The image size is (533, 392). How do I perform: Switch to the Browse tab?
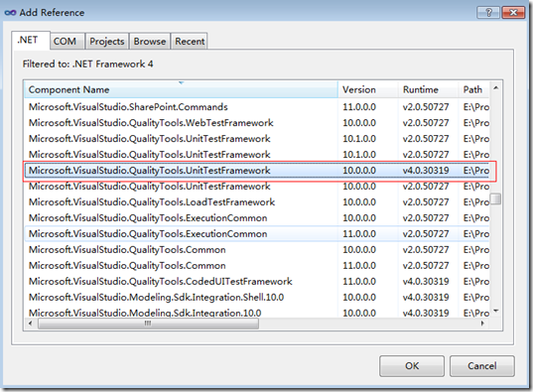(150, 42)
